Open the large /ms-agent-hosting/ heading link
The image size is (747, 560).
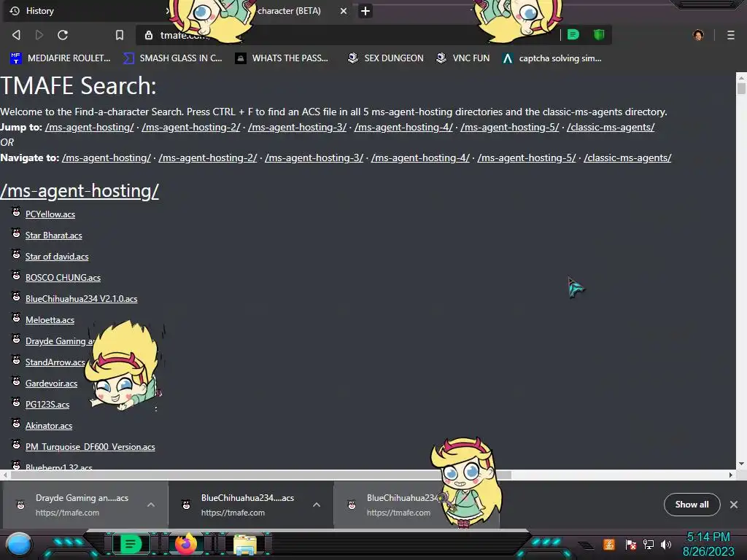tap(80, 190)
